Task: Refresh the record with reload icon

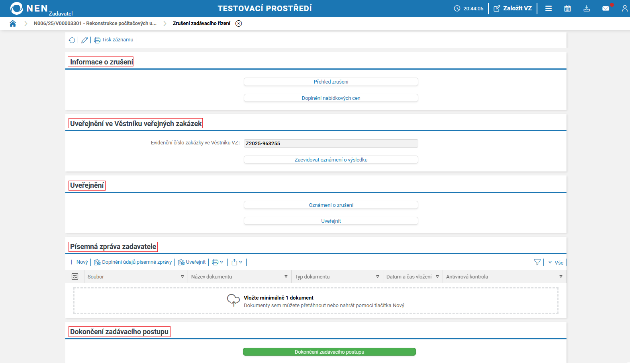Action: [72, 40]
